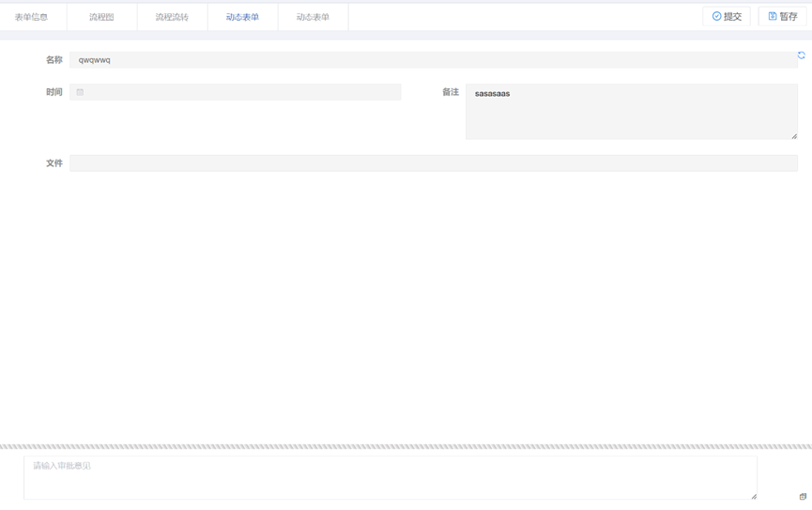812x510 pixels.
Task: Click inside the 备注 textarea with sasasaas
Action: point(631,112)
